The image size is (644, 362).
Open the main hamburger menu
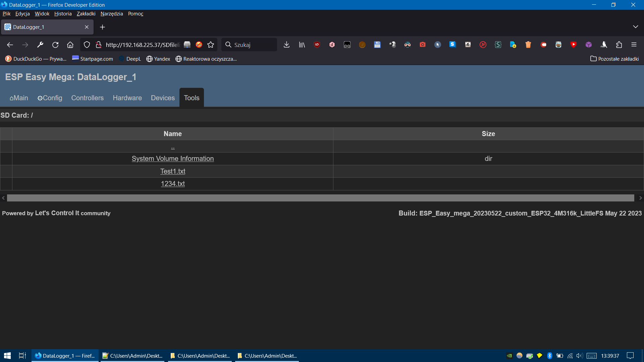(634, 45)
